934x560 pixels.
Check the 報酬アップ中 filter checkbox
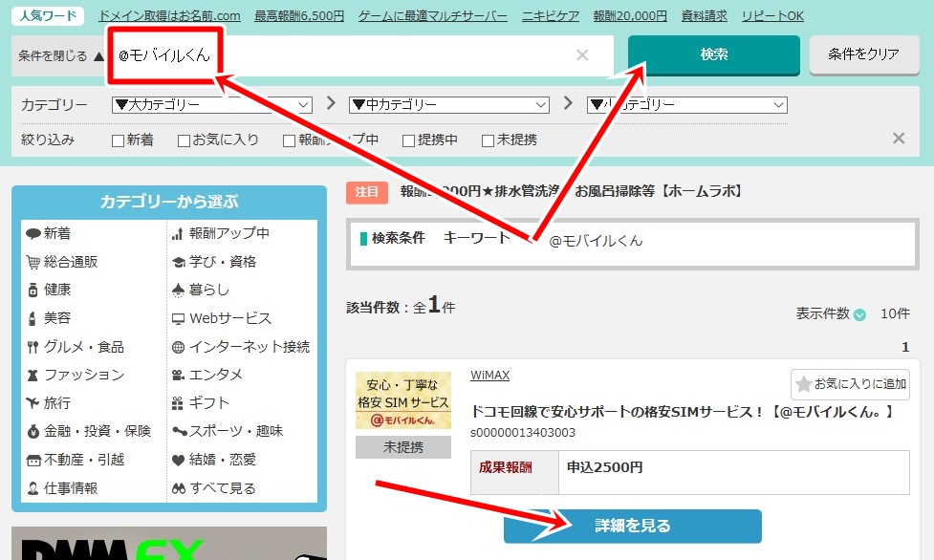(x=289, y=140)
